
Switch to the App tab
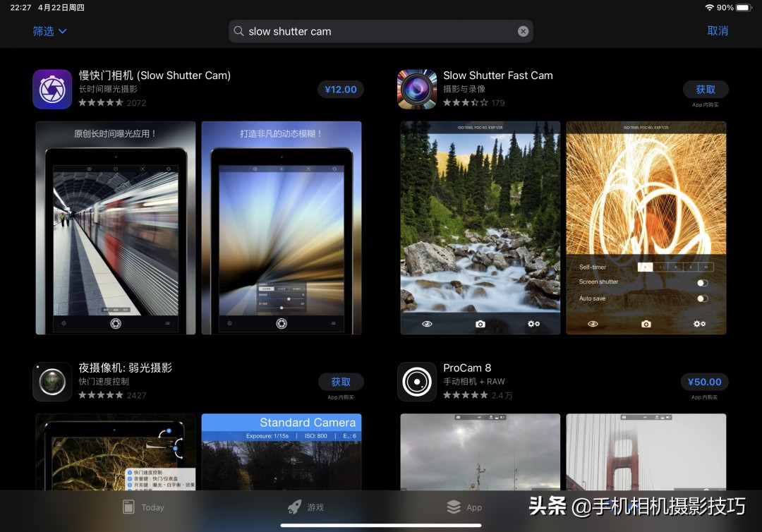click(464, 507)
